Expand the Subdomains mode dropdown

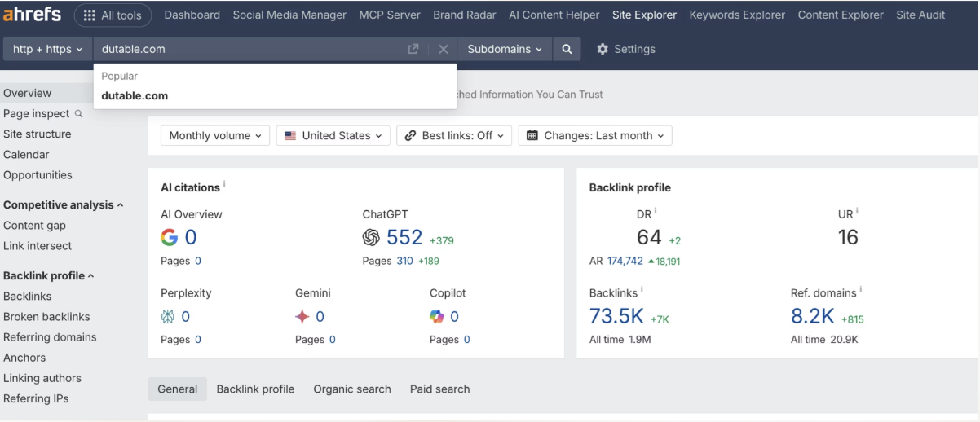505,49
